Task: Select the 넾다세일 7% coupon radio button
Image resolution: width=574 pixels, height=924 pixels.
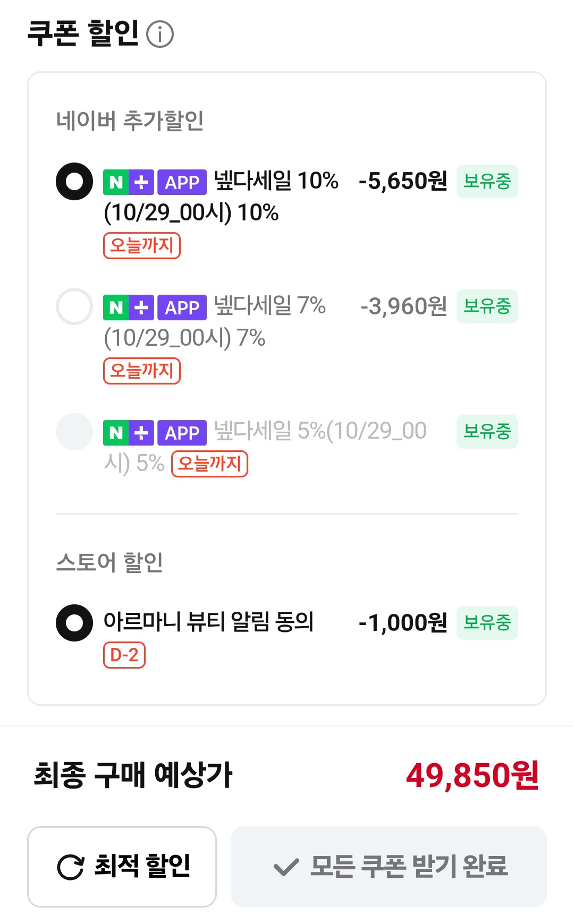Action: tap(74, 306)
